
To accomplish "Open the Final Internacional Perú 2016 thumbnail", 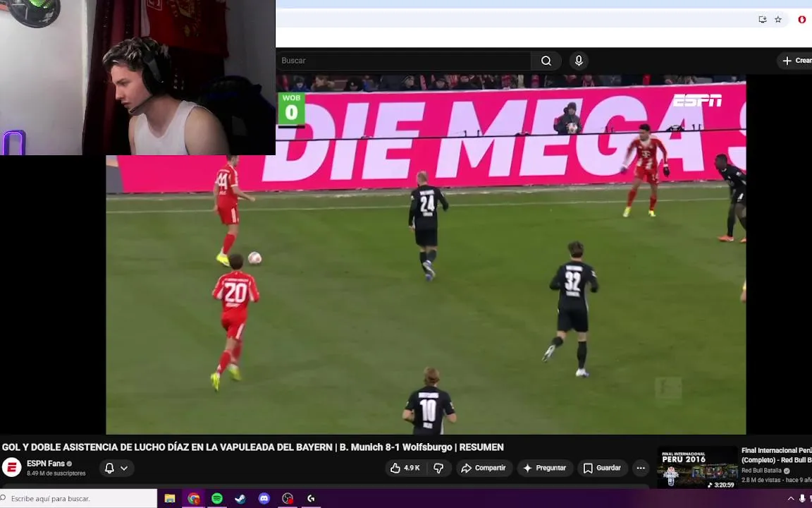I will tap(697, 468).
